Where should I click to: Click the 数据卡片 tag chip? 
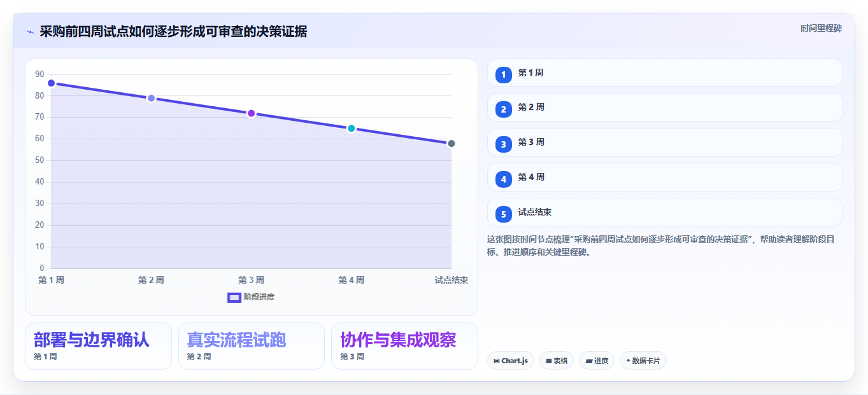point(643,361)
